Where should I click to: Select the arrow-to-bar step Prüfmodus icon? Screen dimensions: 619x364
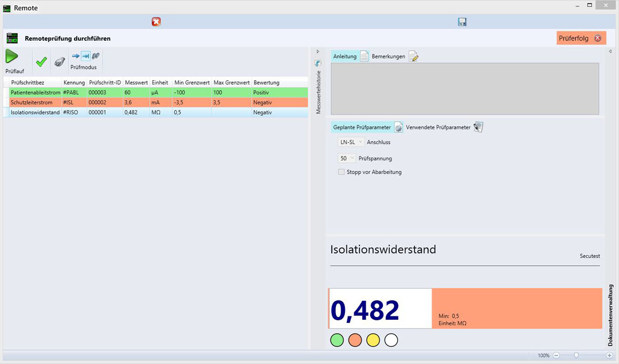pyautogui.click(x=85, y=56)
